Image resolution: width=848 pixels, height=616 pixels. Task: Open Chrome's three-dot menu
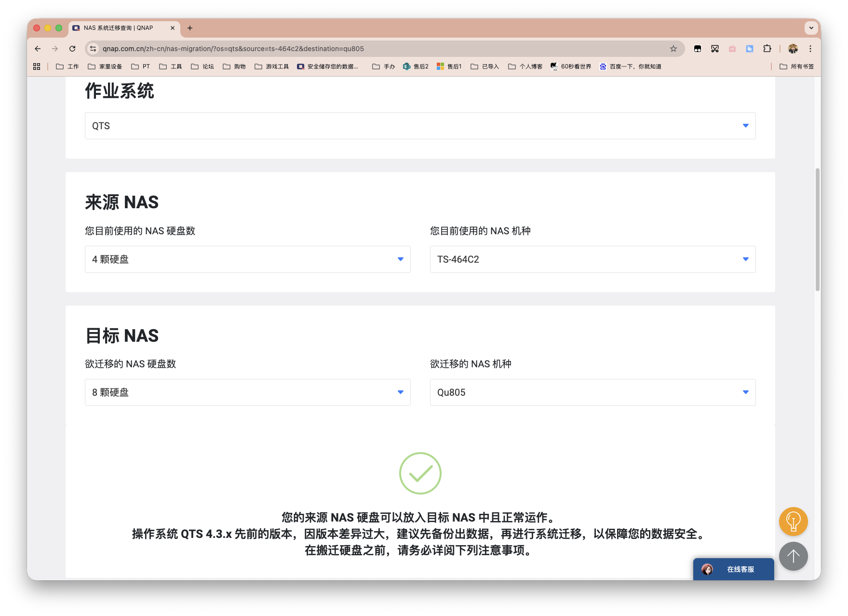pos(810,49)
